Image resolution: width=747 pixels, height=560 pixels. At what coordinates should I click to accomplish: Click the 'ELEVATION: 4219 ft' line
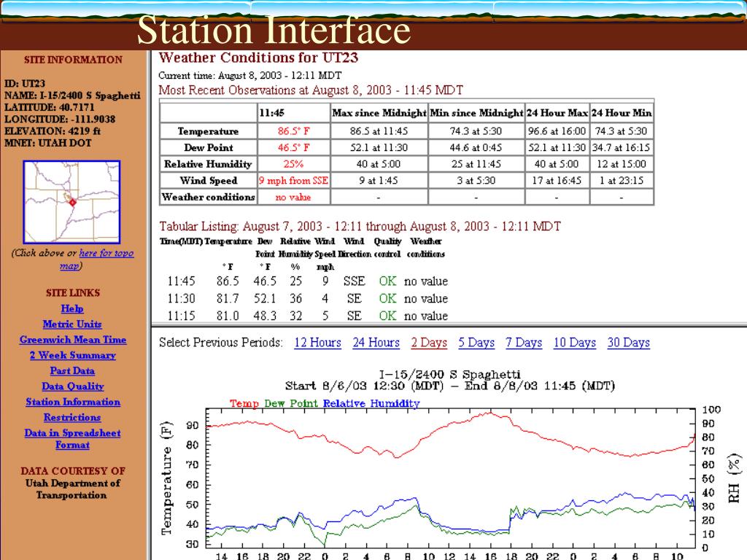(x=53, y=131)
